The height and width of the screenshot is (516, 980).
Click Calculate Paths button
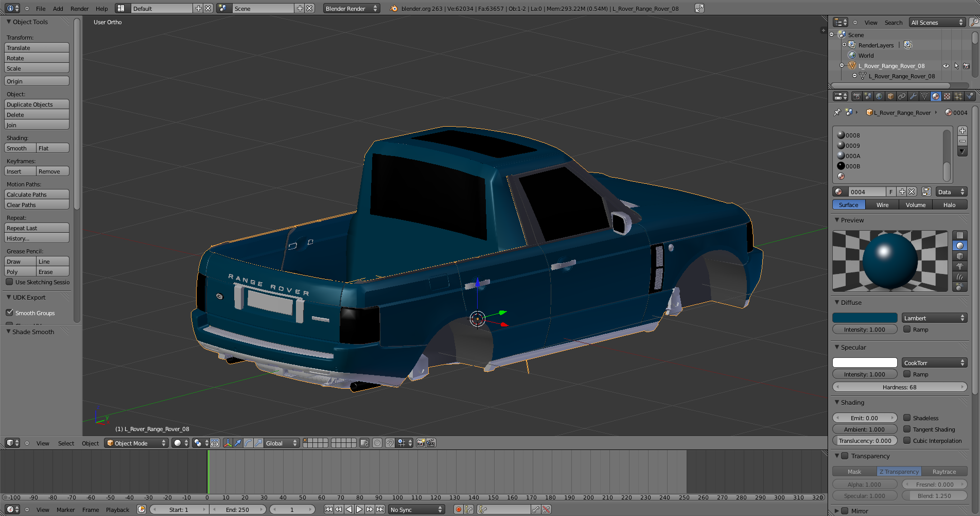coord(37,194)
